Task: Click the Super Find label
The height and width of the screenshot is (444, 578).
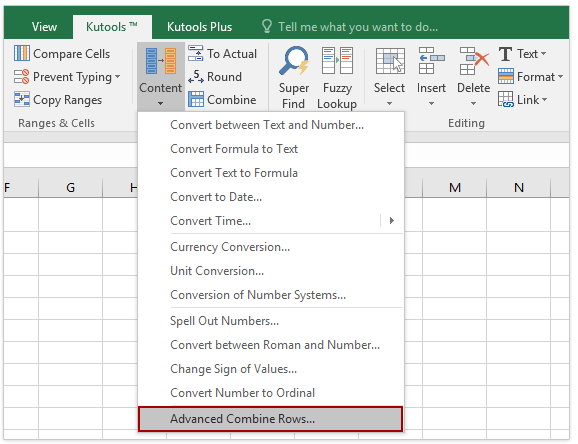Action: tap(294, 96)
